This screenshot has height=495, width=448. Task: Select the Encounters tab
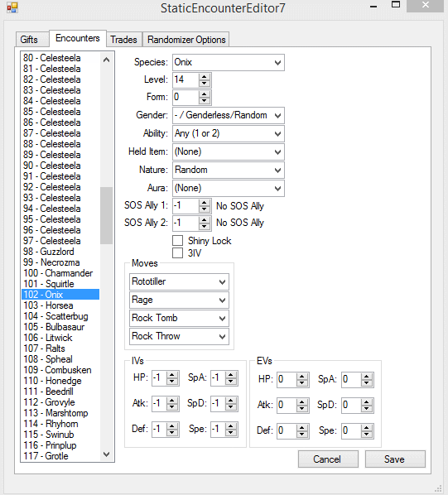(x=78, y=38)
